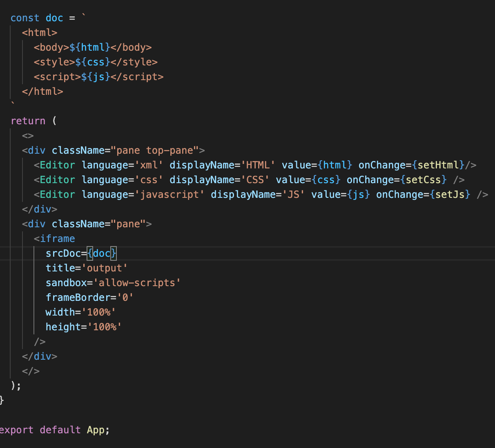Viewport: 495px width, 448px height.
Task: Click displayName='CSS' string
Action: tap(255, 180)
